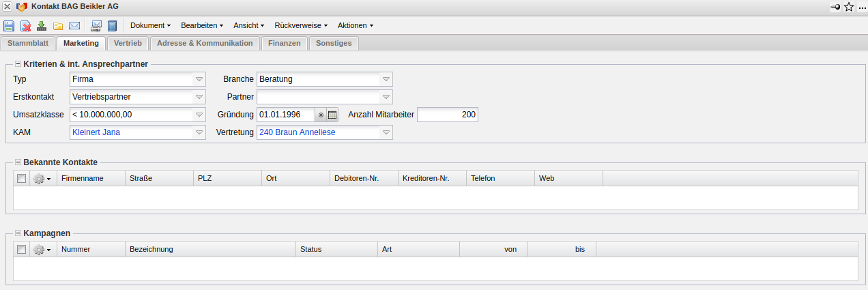Image resolution: width=868 pixels, height=290 pixels.
Task: Expand the Umsatzklasse dropdown
Action: coord(199,115)
